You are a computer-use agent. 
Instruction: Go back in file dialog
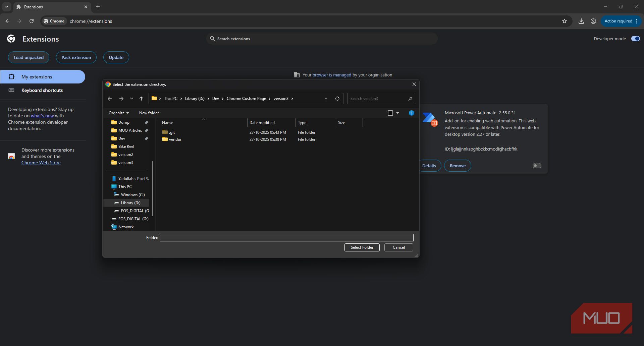(110, 99)
